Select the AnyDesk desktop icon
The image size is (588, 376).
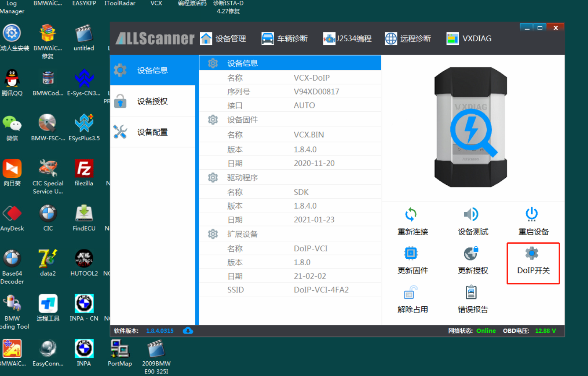[x=12, y=218]
